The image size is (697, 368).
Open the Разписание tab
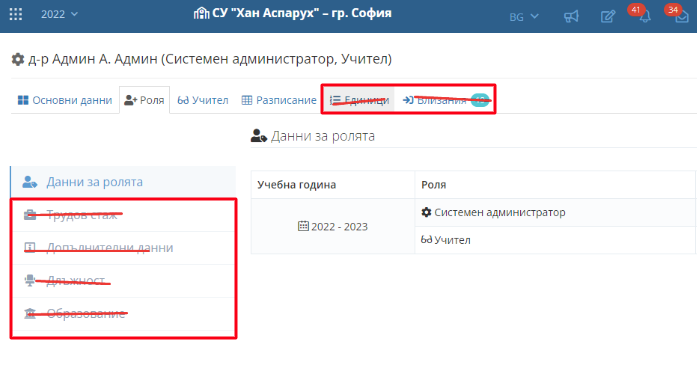[x=279, y=100]
